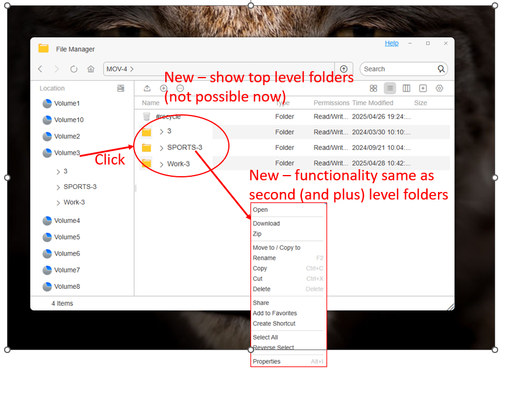532x402 pixels.
Task: Click the '2025/04/26 19:24' modified time cell
Action: (381, 117)
